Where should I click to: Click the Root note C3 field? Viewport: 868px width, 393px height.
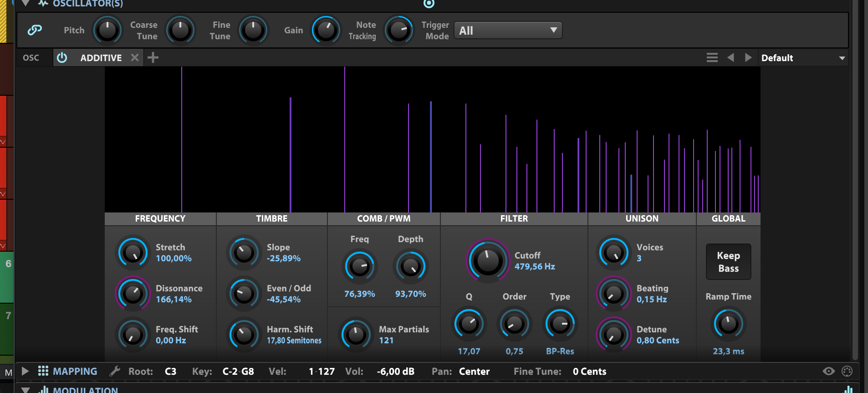click(170, 372)
